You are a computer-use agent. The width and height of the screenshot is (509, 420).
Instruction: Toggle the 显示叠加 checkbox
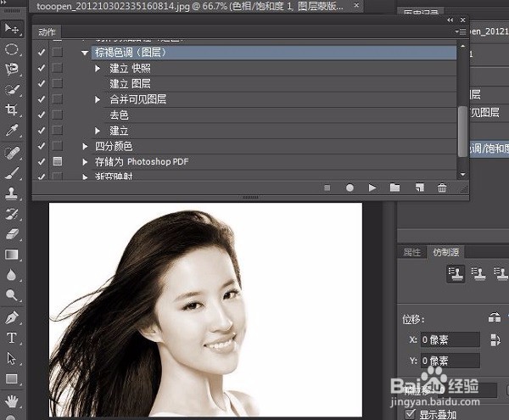click(411, 414)
